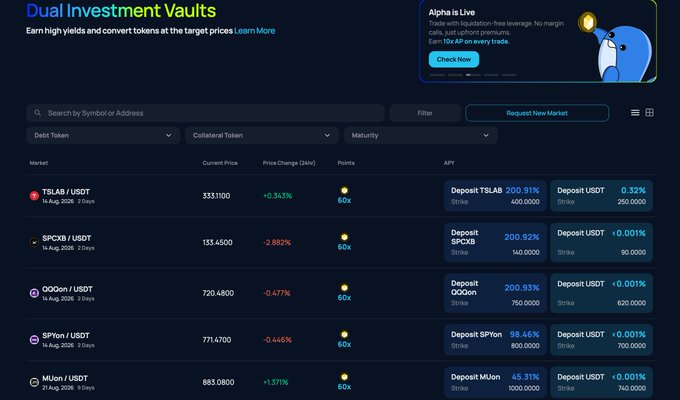This screenshot has width=680, height=400.
Task: Sort by Points column header
Action: click(346, 163)
